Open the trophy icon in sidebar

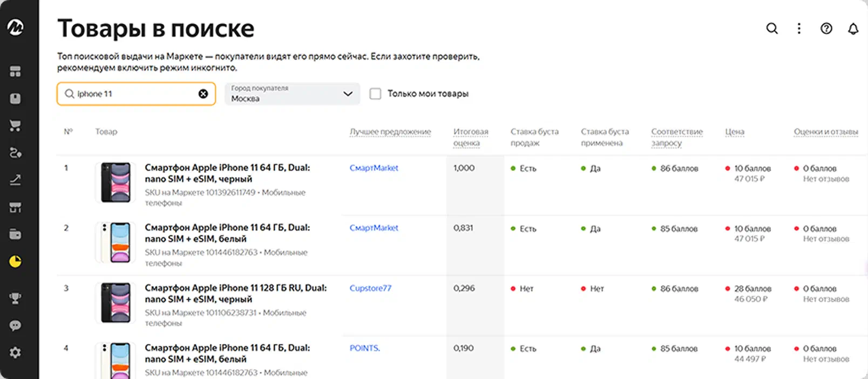coord(15,298)
